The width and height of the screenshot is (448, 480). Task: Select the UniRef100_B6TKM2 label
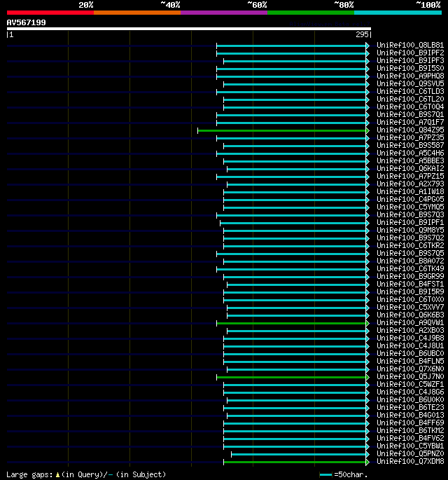click(x=410, y=430)
